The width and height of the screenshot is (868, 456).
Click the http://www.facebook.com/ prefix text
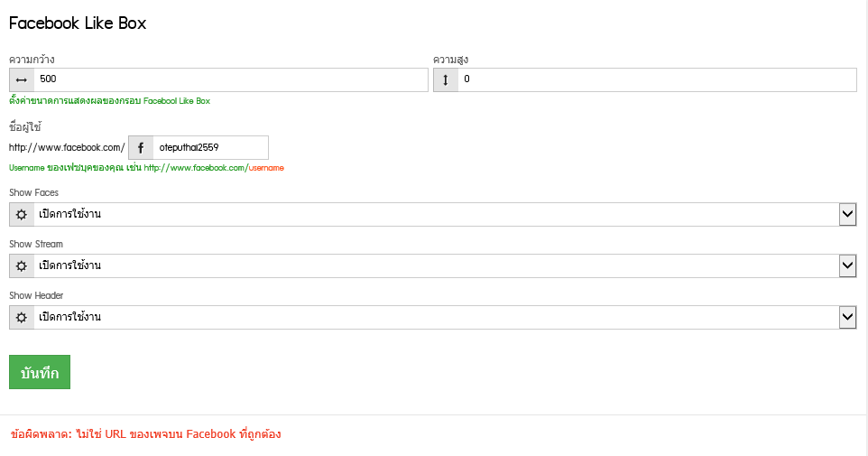[x=67, y=147]
